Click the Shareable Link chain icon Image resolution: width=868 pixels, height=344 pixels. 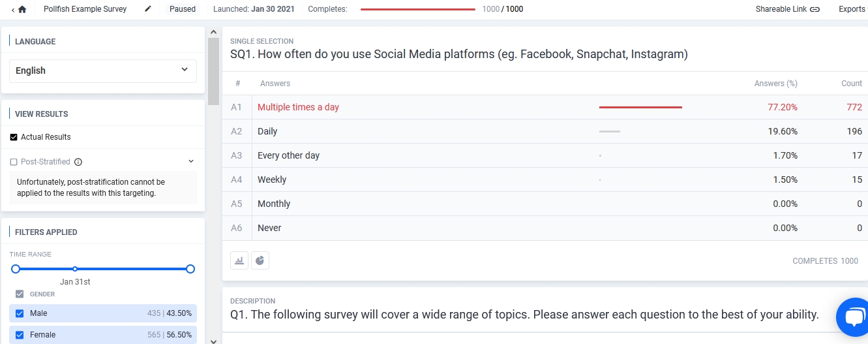point(815,9)
